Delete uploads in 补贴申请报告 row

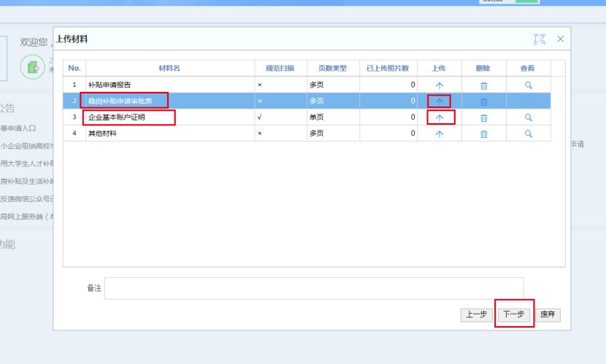484,85
